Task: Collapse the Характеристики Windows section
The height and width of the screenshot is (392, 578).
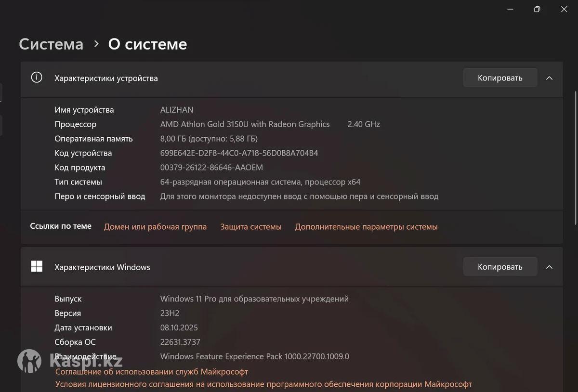Action: click(549, 267)
